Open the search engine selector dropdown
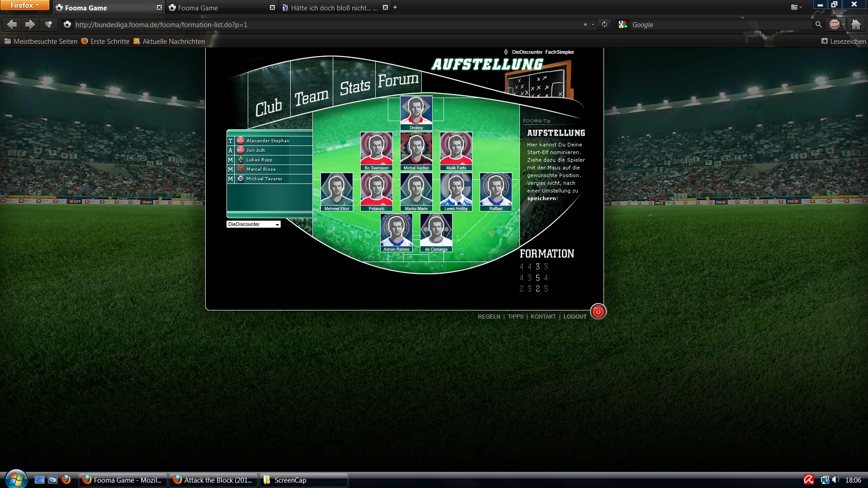Image resolution: width=868 pixels, height=488 pixels. (x=623, y=24)
